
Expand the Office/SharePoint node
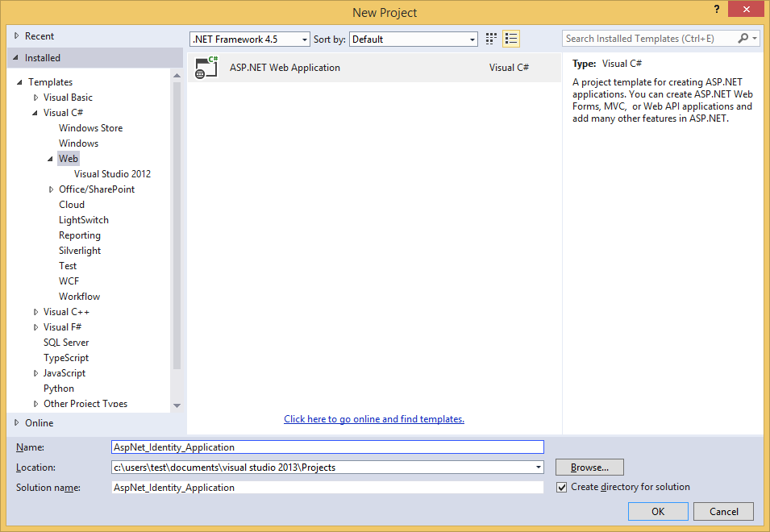click(x=51, y=189)
